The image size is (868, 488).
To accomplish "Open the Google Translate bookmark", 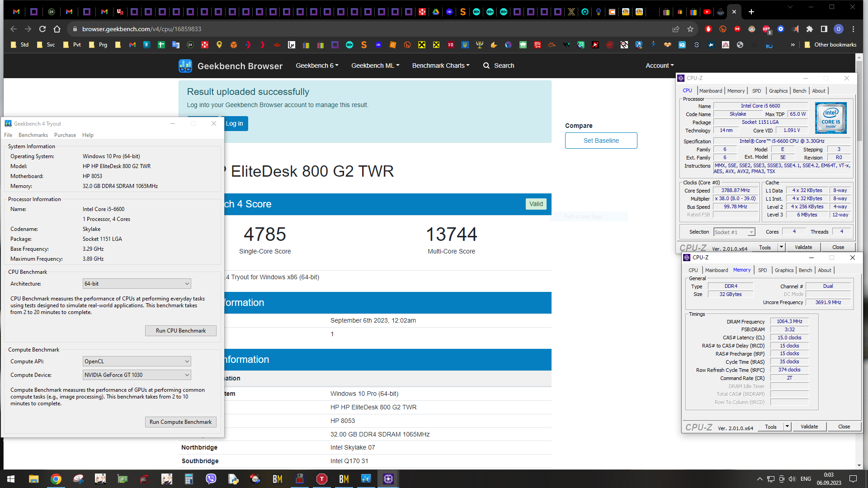I will [x=176, y=45].
